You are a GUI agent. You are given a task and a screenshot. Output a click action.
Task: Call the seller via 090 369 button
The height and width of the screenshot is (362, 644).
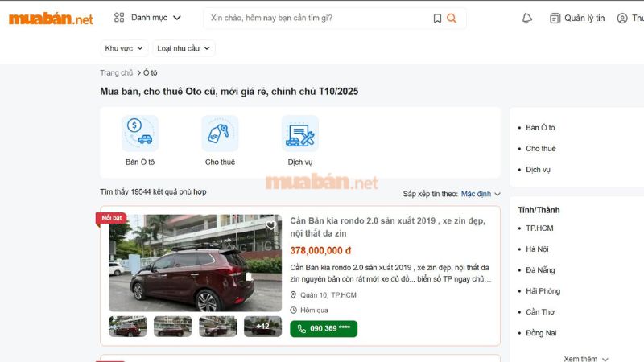[324, 329]
